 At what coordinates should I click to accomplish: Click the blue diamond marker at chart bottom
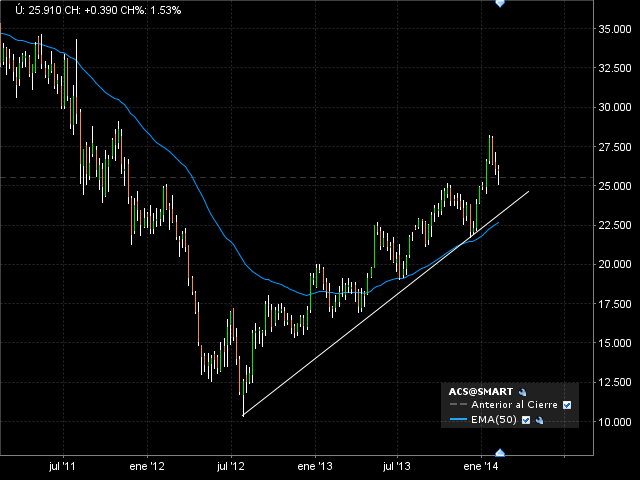500,453
